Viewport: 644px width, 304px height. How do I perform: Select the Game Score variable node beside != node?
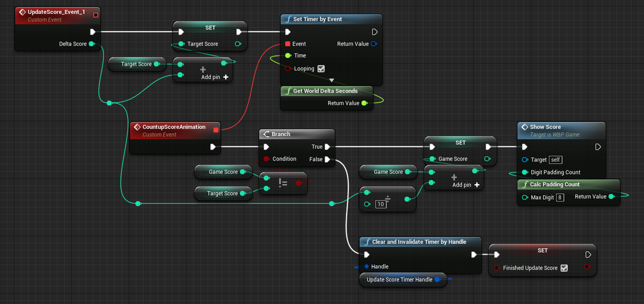click(x=223, y=172)
